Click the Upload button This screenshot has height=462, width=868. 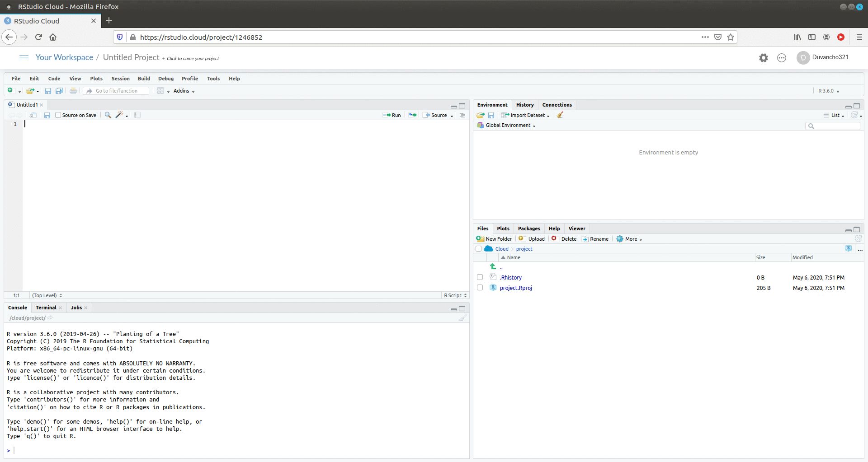coord(532,239)
